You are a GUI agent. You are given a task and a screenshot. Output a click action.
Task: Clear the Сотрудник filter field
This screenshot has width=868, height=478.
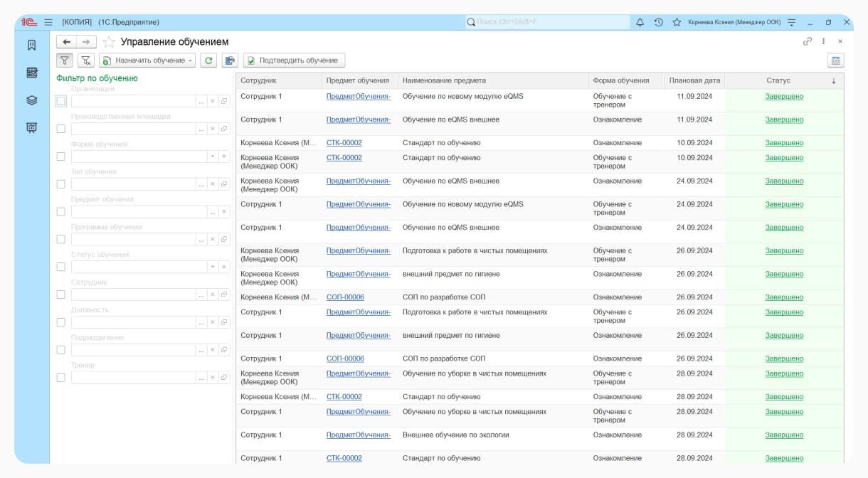point(212,294)
